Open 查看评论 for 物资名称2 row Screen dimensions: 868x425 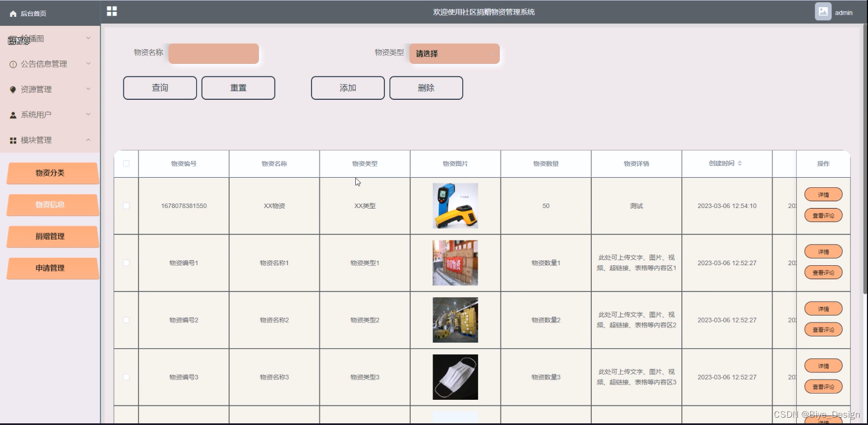point(823,329)
